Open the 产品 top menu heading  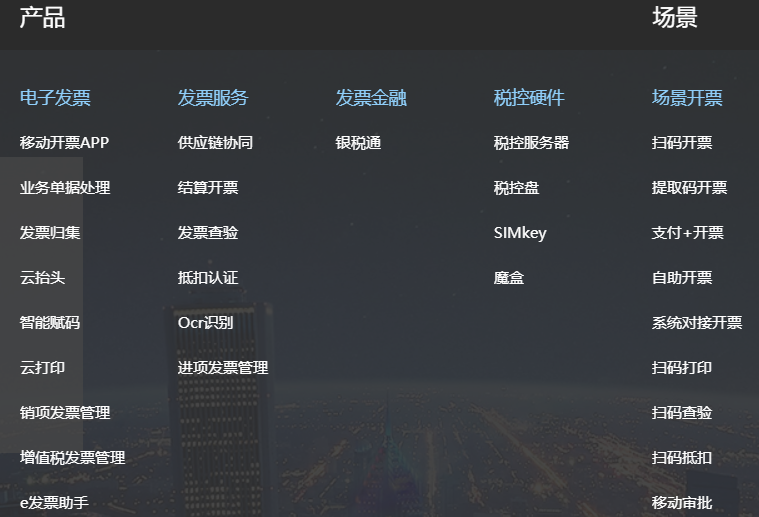point(42,18)
